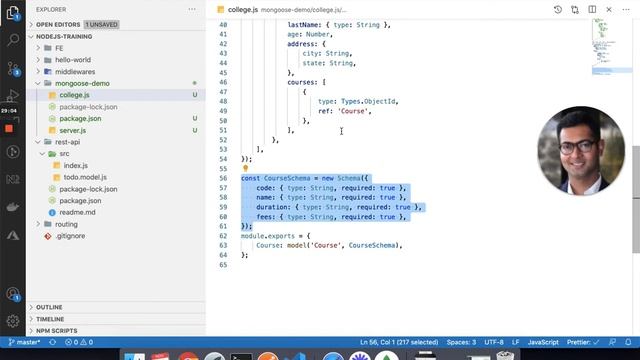640x360 pixels.
Task: Open Source Control view in activity bar
Action: 13,68
